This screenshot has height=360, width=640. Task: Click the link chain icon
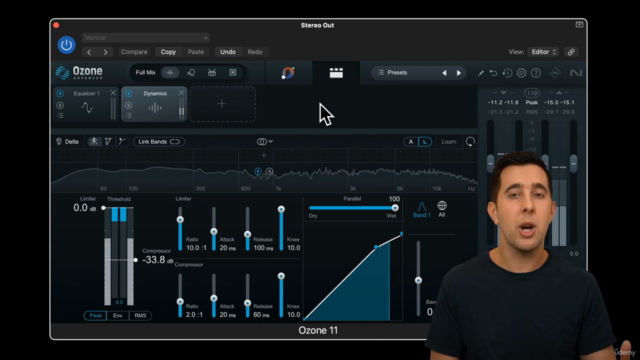click(571, 52)
